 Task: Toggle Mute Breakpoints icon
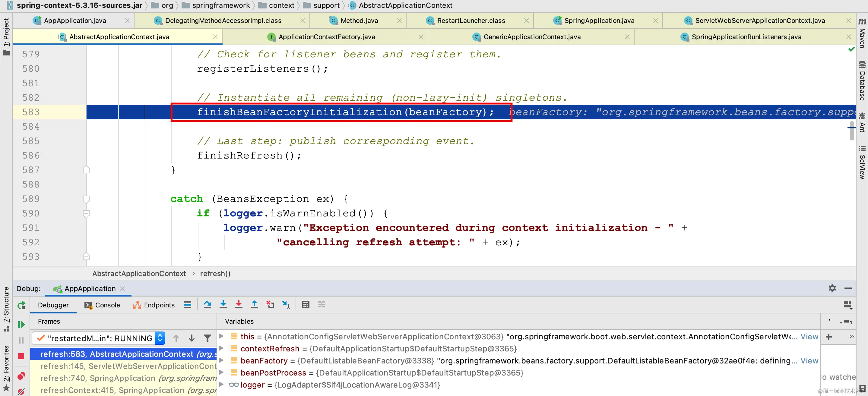21,391
